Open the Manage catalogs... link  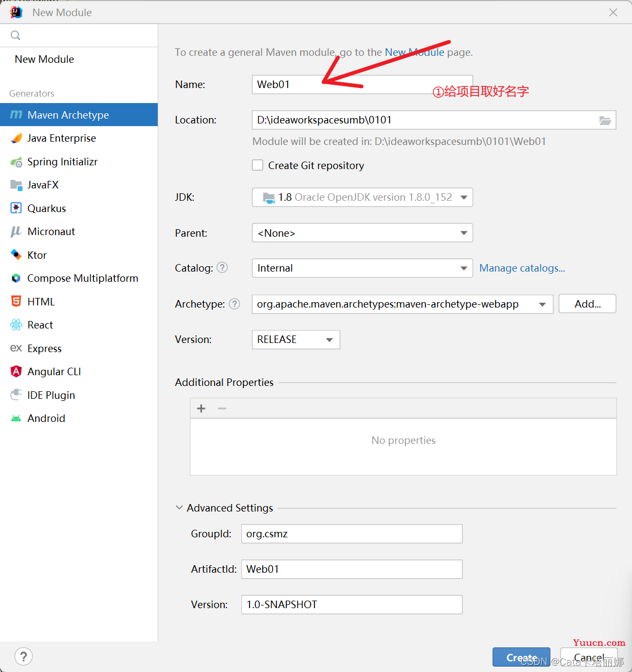[522, 268]
